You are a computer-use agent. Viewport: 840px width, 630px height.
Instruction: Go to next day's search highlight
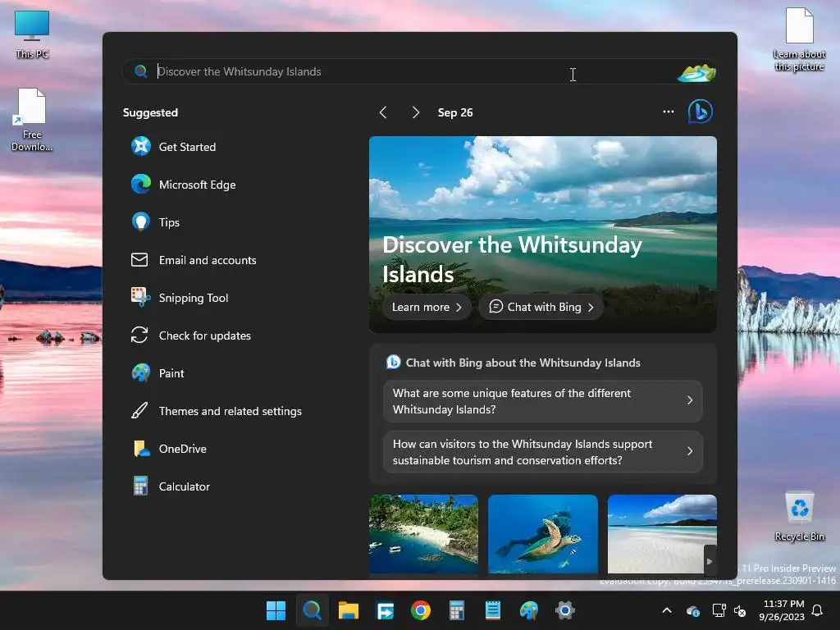[416, 112]
